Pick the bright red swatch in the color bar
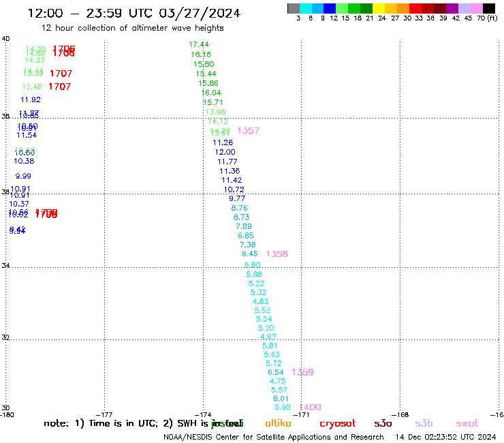The image size is (504, 443). point(415,8)
